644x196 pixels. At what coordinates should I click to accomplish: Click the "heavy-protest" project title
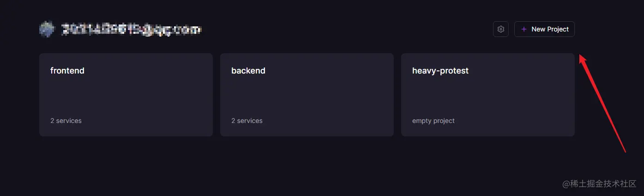[440, 71]
